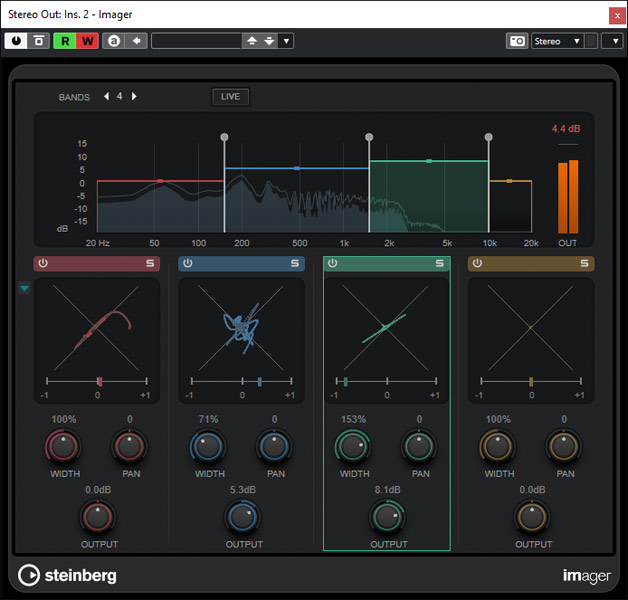Solo the red band 1

150,264
